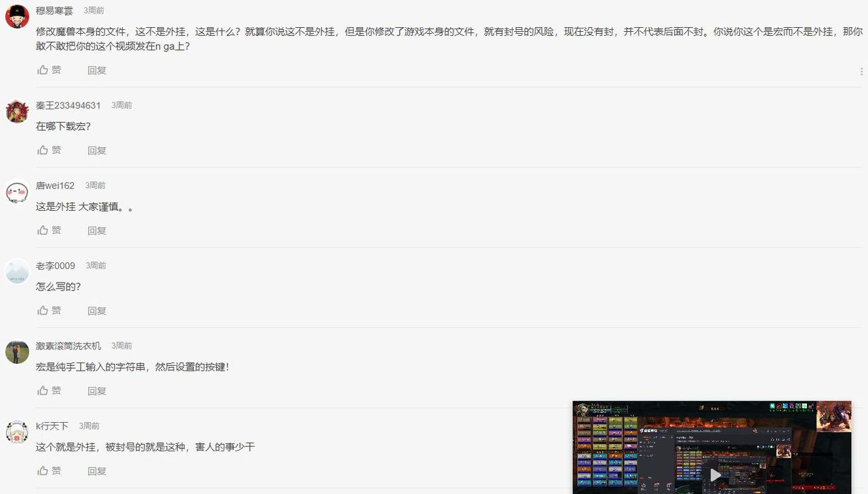Reply to 唐wei162's warning comment
Image resolution: width=868 pixels, height=494 pixels.
coord(96,230)
